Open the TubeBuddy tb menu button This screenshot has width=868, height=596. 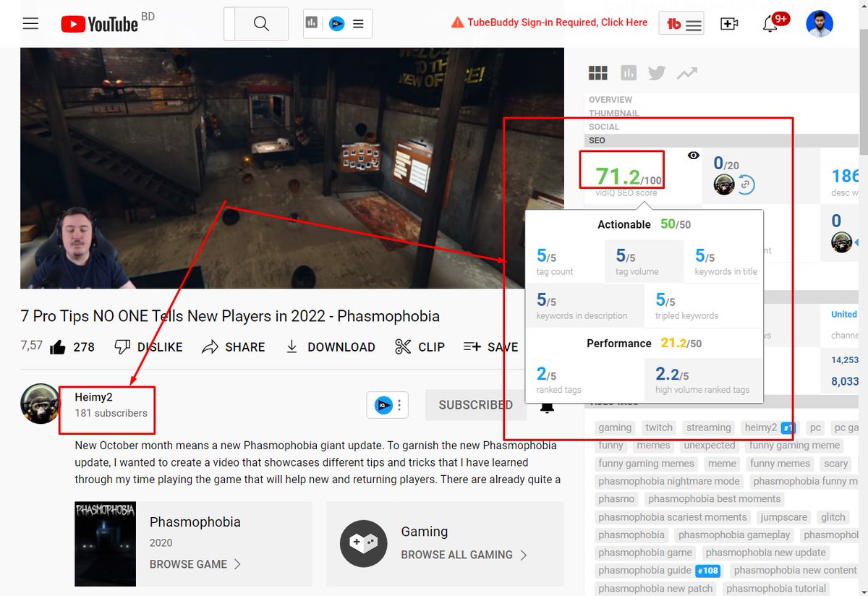(x=681, y=24)
